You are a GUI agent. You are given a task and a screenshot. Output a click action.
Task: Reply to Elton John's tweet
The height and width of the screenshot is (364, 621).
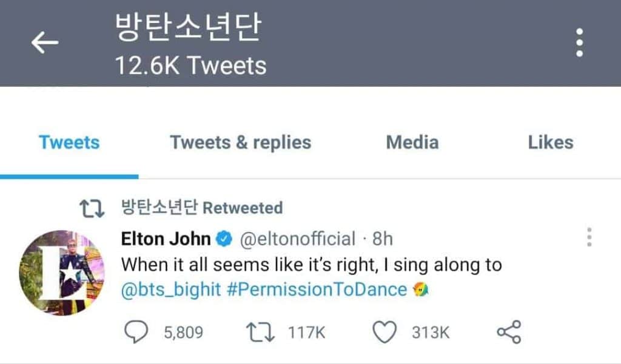(135, 332)
